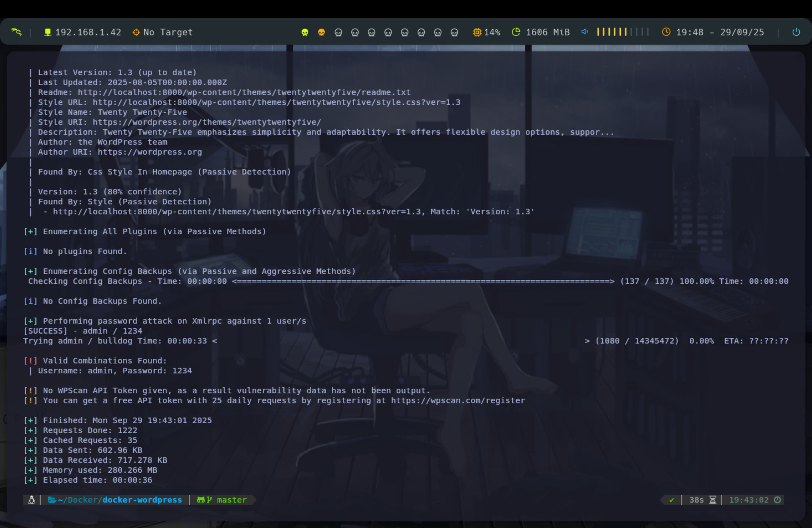Switch to last skull workspace
The image size is (812, 528).
454,32
